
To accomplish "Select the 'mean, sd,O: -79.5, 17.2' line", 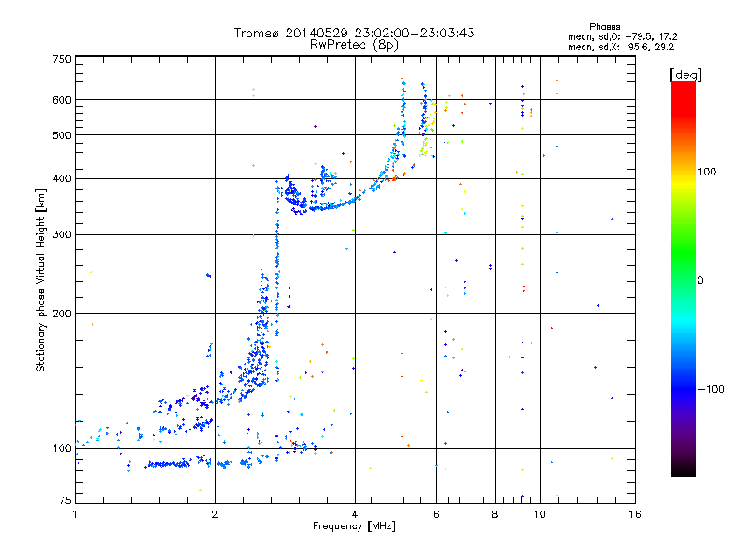I will click(x=622, y=37).
